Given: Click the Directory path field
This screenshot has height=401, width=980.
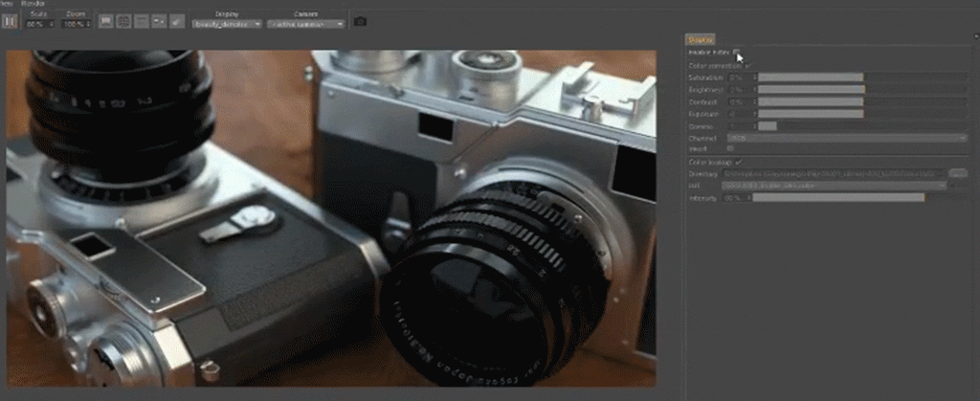Looking at the screenshot, I should pyautogui.click(x=835, y=173).
